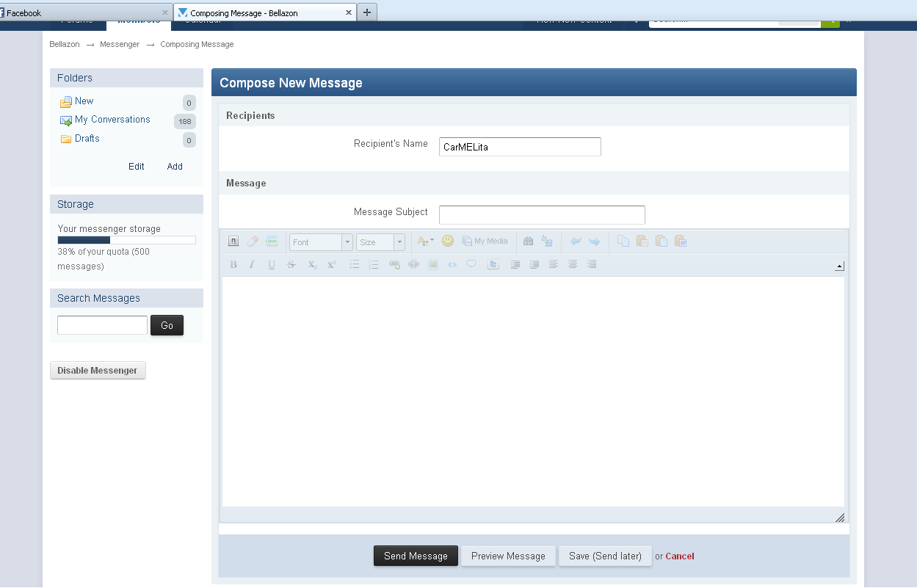Click the Disable Messenger button
917x588 pixels.
click(x=98, y=371)
